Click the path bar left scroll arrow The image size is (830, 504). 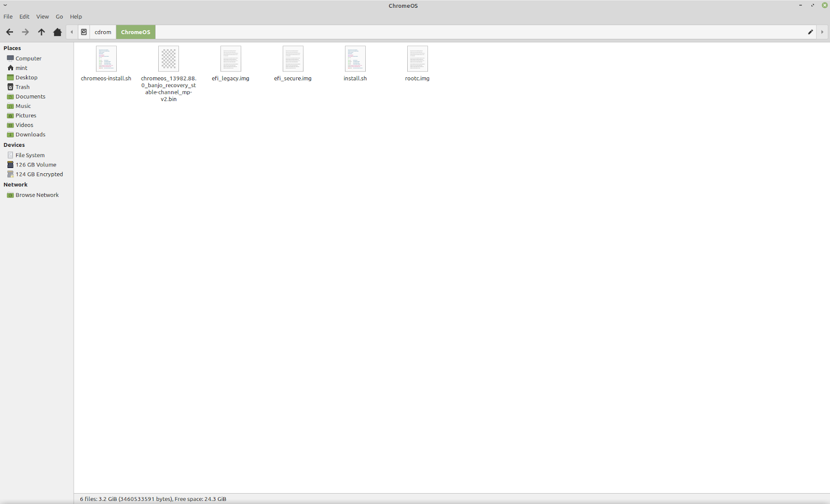(x=72, y=32)
